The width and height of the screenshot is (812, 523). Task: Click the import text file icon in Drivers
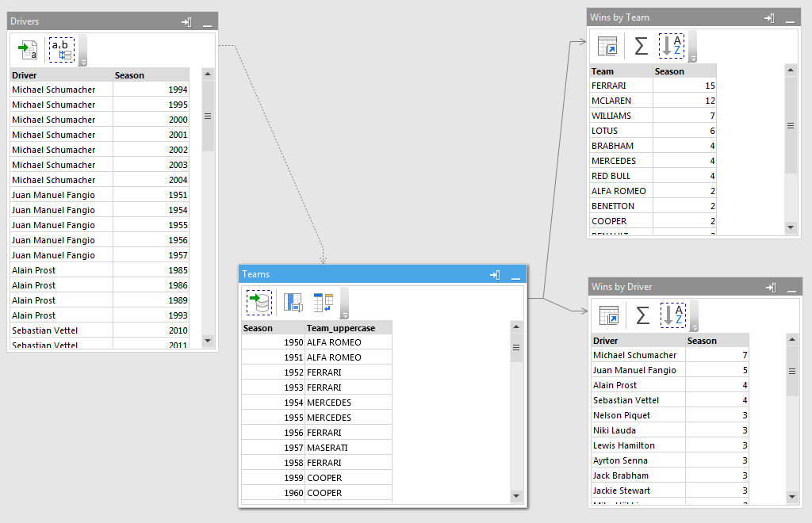click(28, 50)
